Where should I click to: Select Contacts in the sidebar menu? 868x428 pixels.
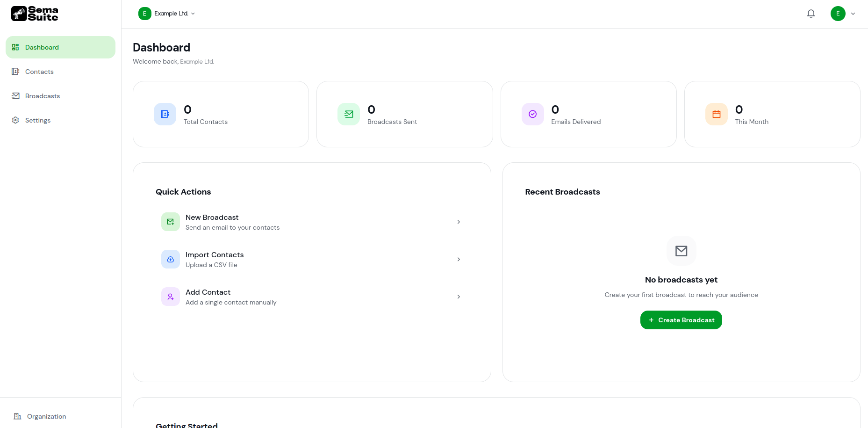[x=39, y=71]
